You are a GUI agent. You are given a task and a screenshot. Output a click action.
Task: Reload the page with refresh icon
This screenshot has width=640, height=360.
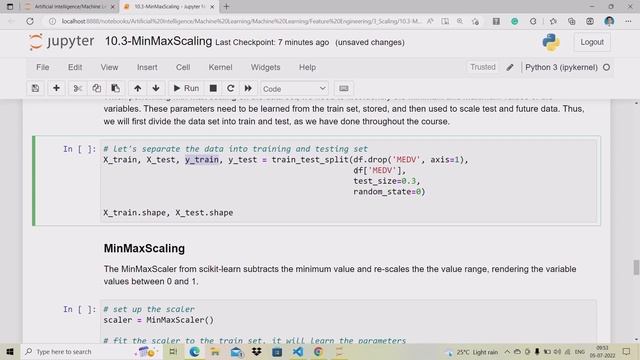coord(30,21)
